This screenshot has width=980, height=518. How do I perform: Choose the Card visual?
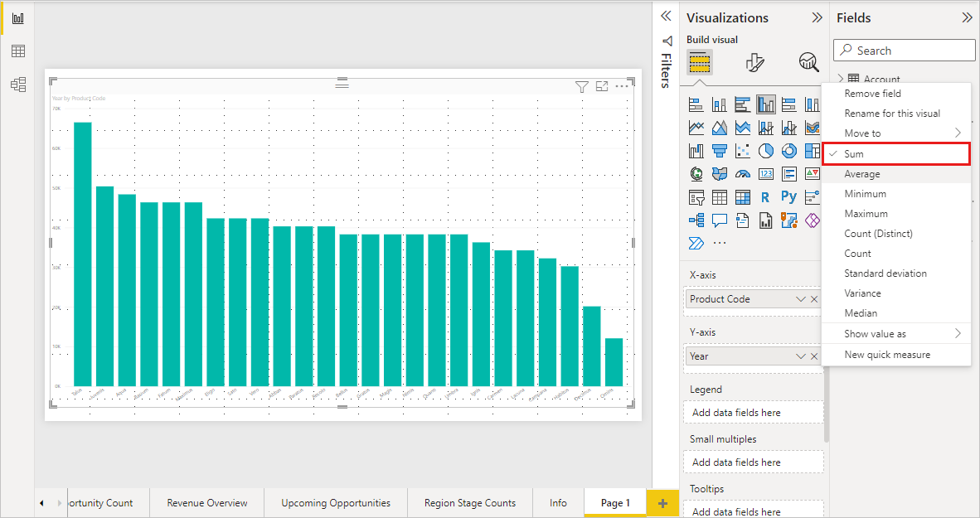pyautogui.click(x=765, y=174)
